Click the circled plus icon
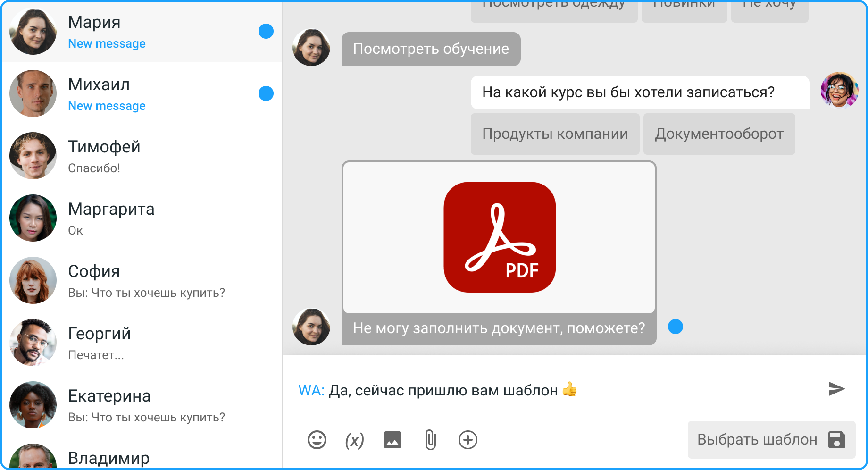Screen dimensions: 868x470 pos(468,440)
